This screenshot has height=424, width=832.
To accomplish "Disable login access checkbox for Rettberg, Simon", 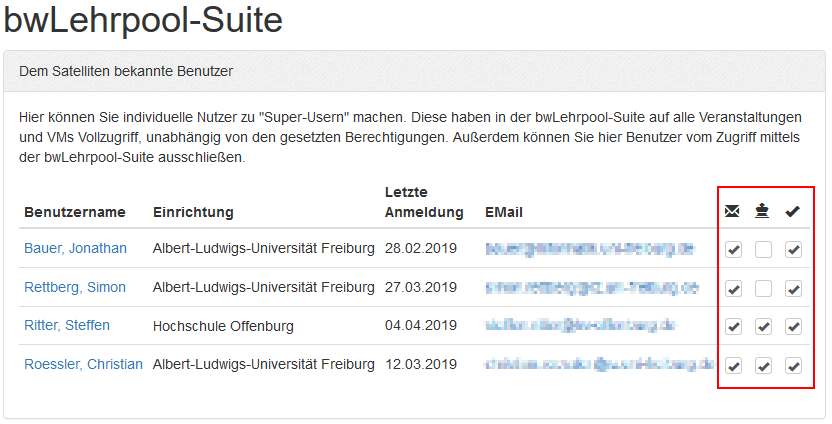I will click(793, 288).
